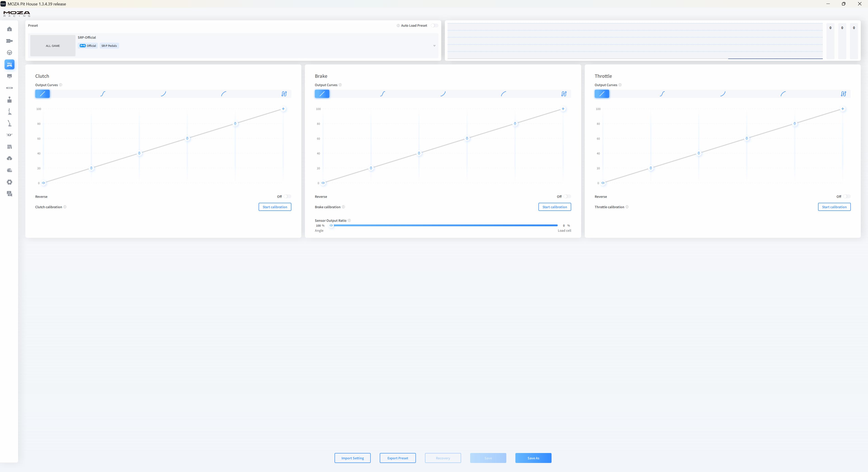Open the wheel base motor settings icon
Viewport: 868px width, 472px height.
9,41
